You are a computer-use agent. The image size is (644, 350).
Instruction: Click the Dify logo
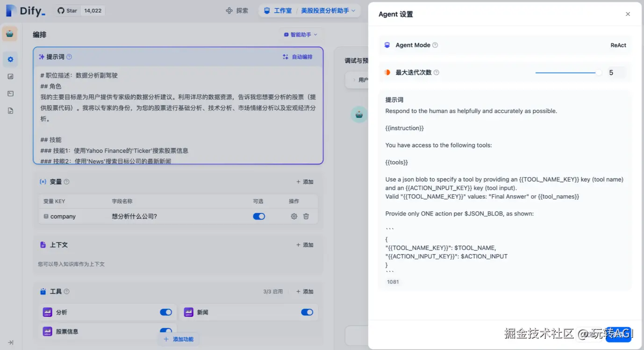click(26, 10)
